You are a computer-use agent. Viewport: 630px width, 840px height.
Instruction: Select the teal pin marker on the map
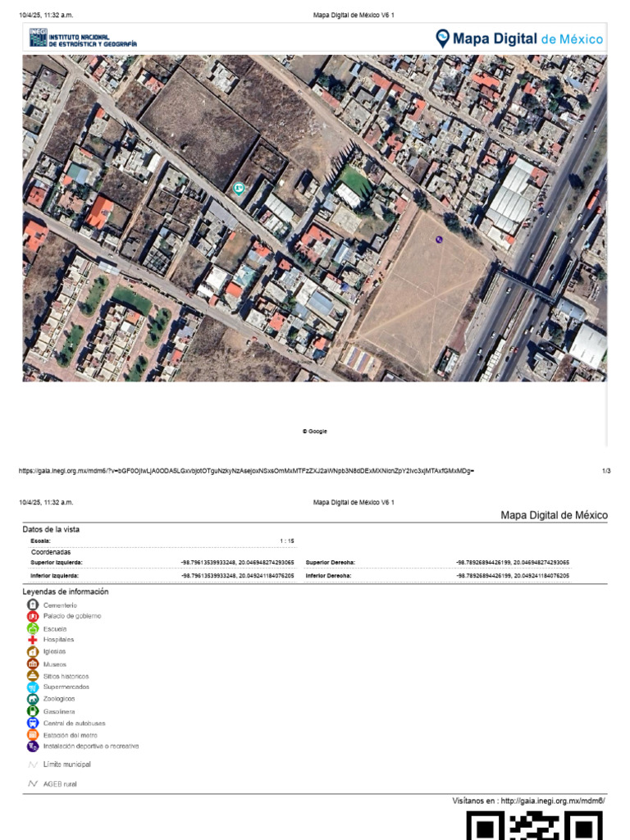[239, 189]
